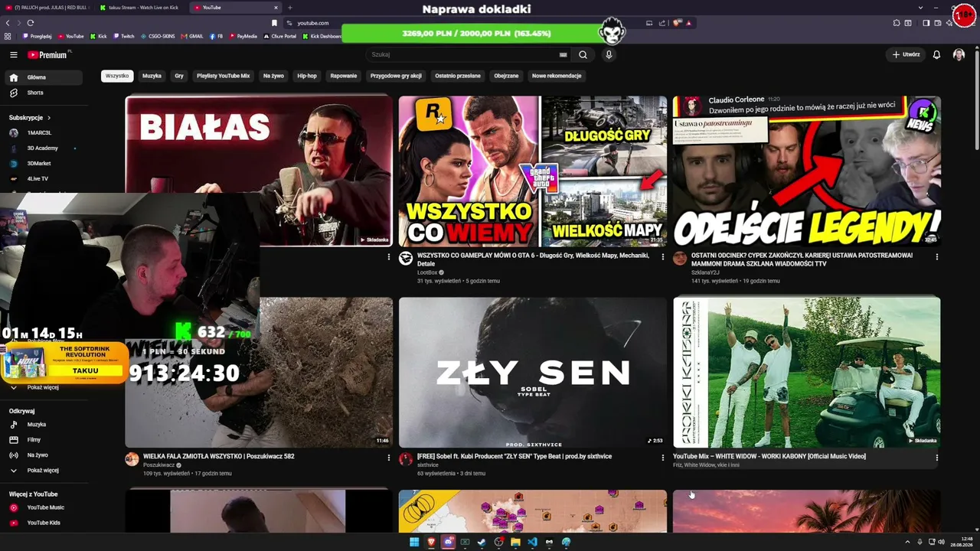Open options menu for WIELKA FALA video
The height and width of the screenshot is (551, 980).
click(388, 458)
